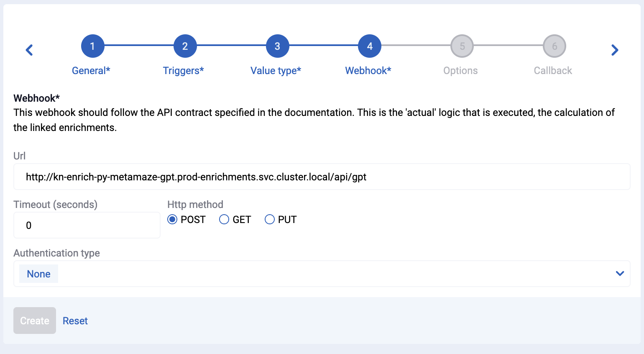Click step 6 circle in the wizard
The height and width of the screenshot is (354, 644).
(555, 46)
